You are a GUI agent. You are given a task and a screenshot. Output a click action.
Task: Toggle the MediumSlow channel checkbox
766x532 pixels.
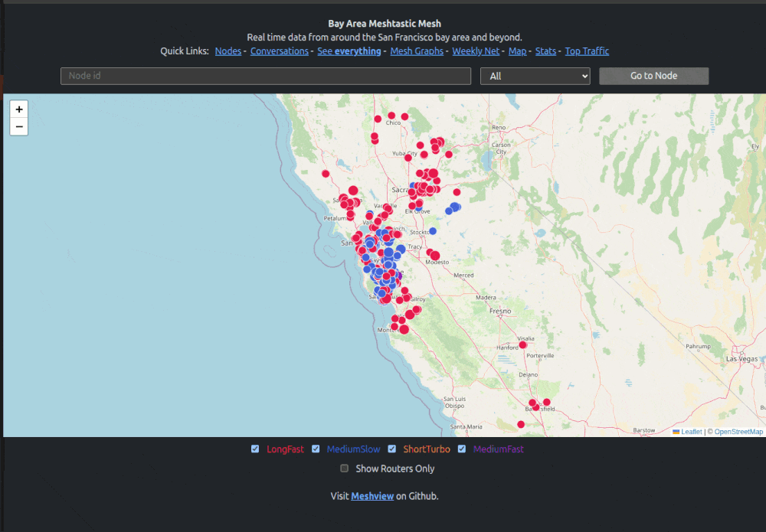tap(316, 449)
